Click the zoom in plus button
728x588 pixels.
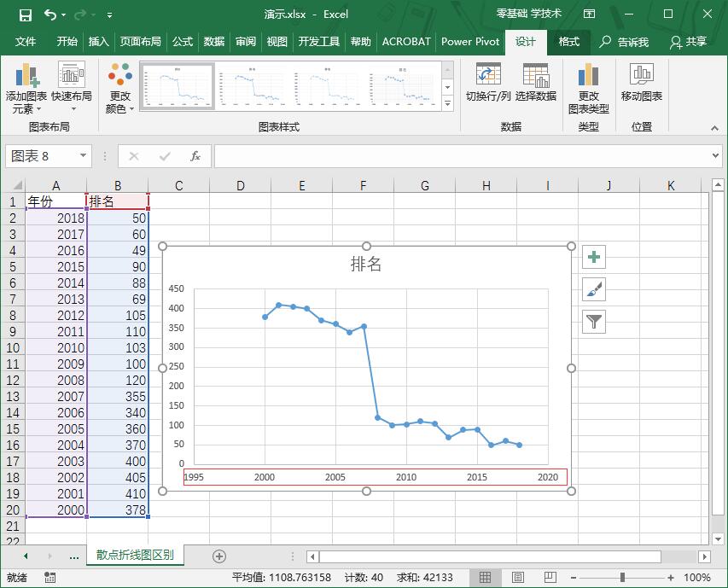[x=671, y=578]
